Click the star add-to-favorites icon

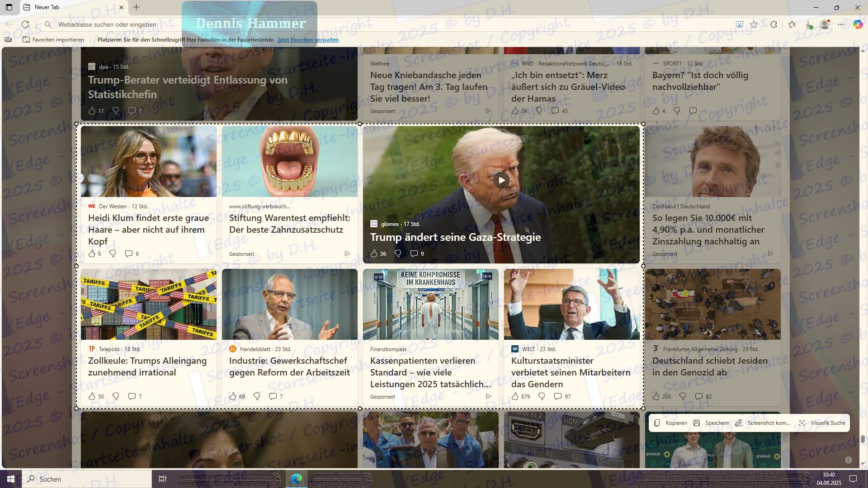[x=754, y=24]
